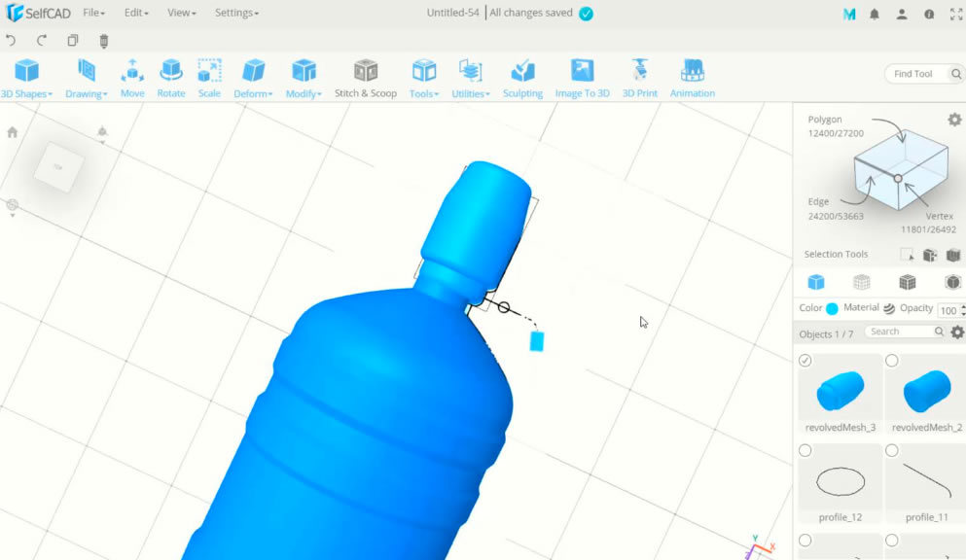Click the All changes saved checkmark
Viewport: 966px width, 560px height.
coord(586,14)
